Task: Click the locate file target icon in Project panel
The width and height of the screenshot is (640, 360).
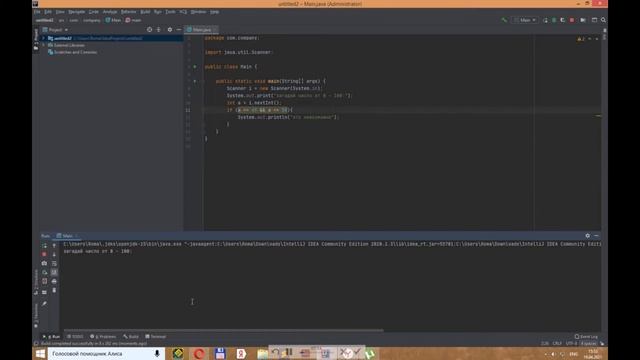Action: pos(149,30)
